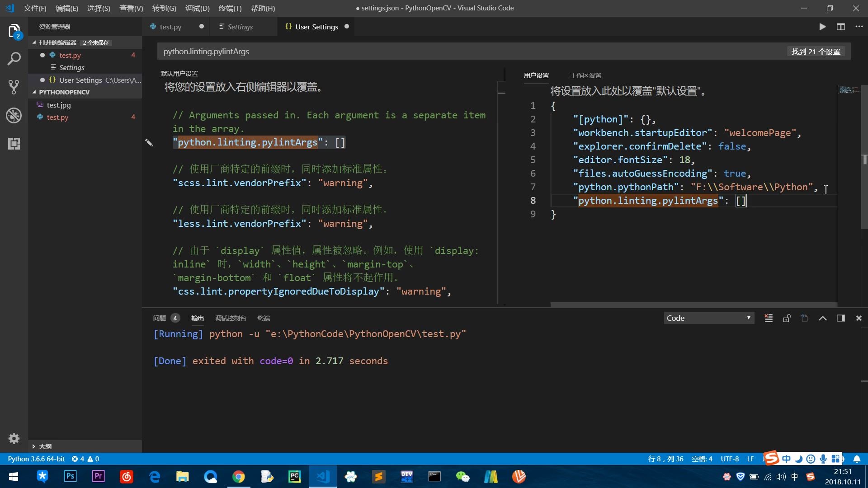This screenshot has height=488, width=868.
Task: Launch Google Chrome from the taskbar
Action: click(238, 476)
